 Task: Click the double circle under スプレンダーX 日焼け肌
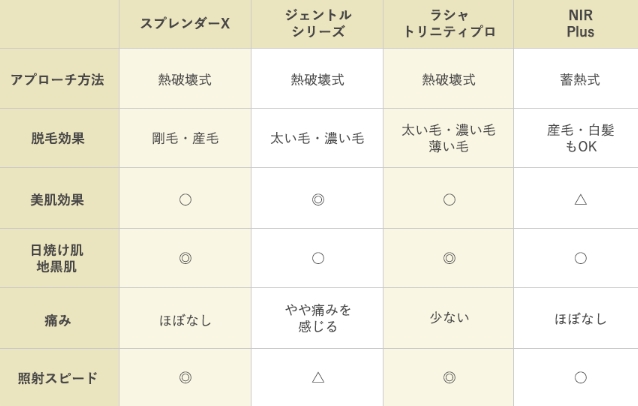[185, 258]
